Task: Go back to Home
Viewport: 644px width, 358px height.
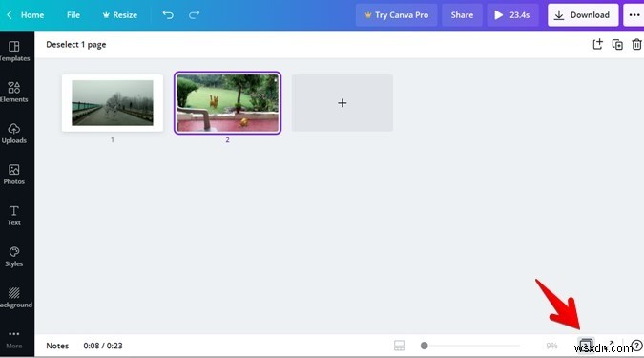Action: point(26,15)
